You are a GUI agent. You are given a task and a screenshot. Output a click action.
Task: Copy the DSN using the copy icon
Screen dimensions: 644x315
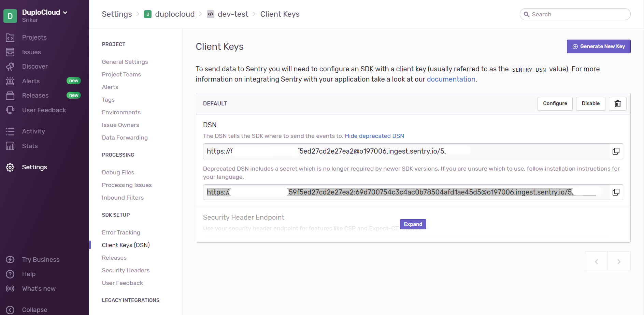click(x=616, y=151)
